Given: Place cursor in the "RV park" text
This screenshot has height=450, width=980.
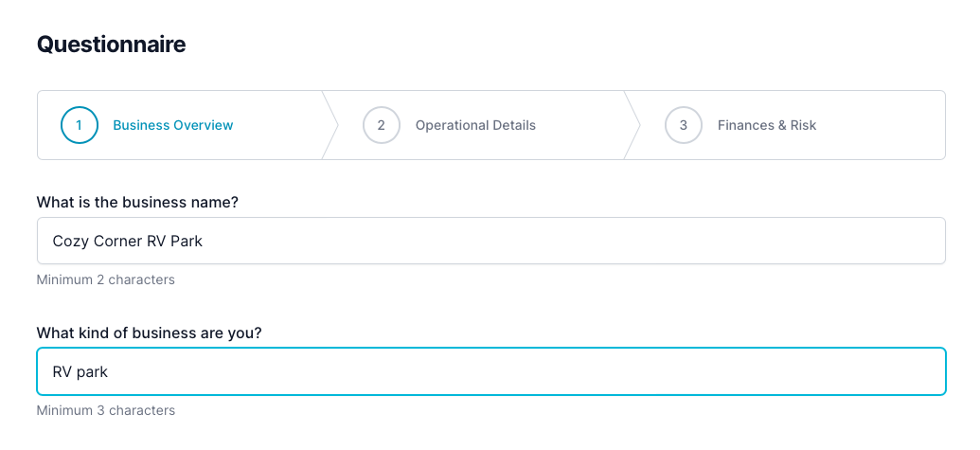Looking at the screenshot, I should pos(80,371).
